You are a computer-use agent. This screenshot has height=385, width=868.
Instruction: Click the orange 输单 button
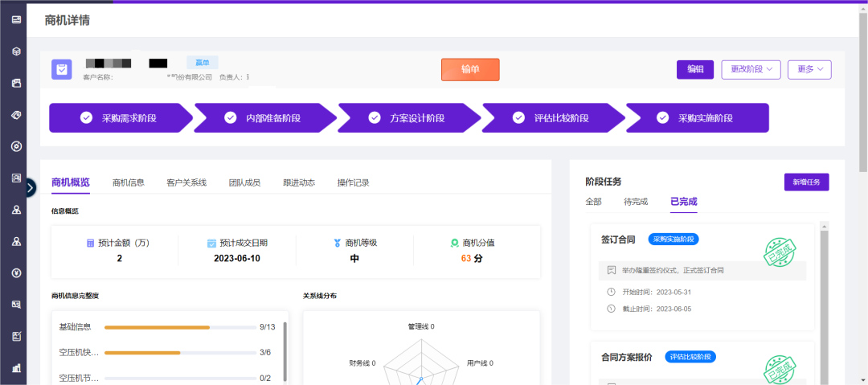tap(470, 70)
